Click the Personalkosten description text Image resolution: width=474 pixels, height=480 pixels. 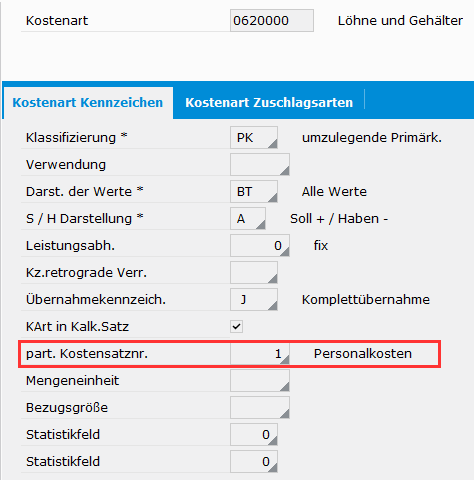click(x=363, y=353)
